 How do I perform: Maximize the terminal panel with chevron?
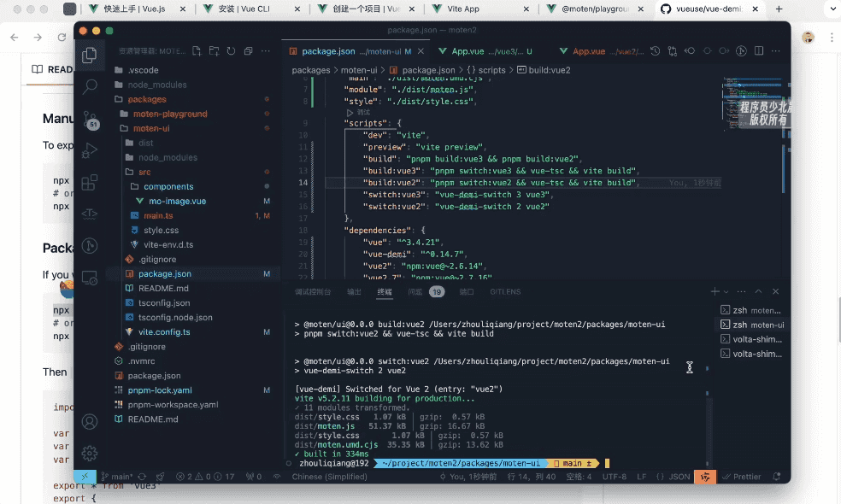point(760,291)
